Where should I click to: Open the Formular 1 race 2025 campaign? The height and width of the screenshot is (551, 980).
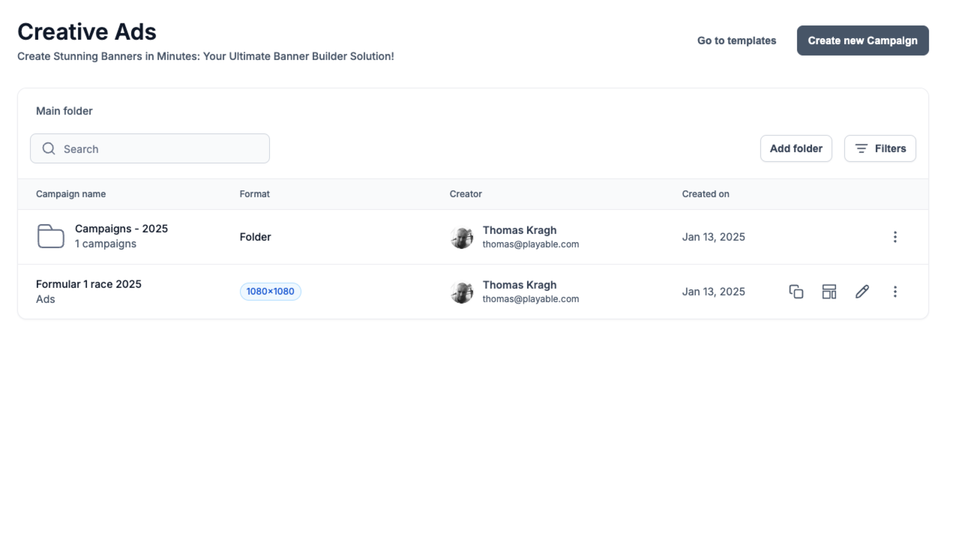click(x=88, y=284)
